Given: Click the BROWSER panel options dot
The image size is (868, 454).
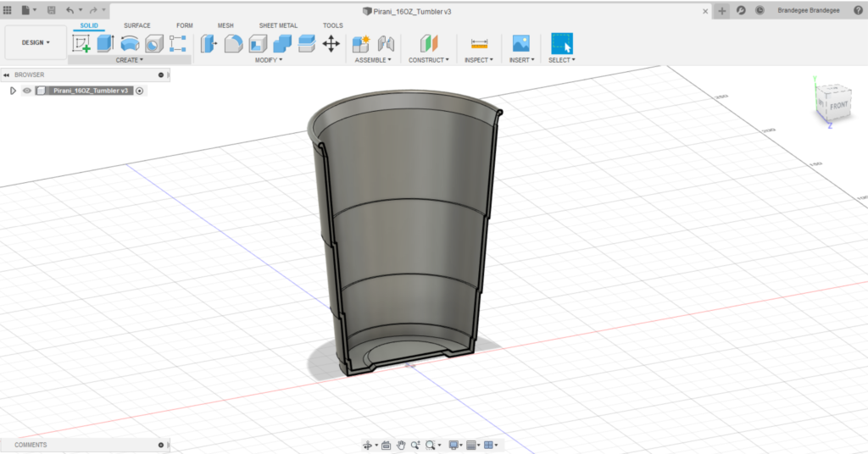Looking at the screenshot, I should pyautogui.click(x=161, y=75).
